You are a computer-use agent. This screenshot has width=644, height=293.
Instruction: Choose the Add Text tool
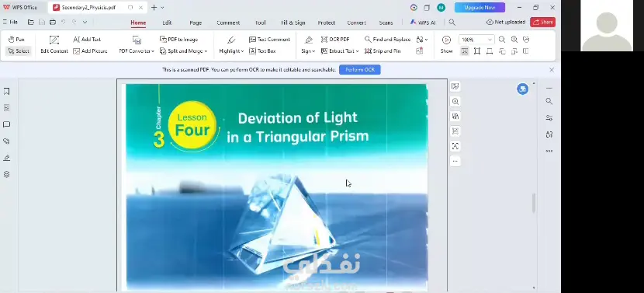tap(87, 40)
